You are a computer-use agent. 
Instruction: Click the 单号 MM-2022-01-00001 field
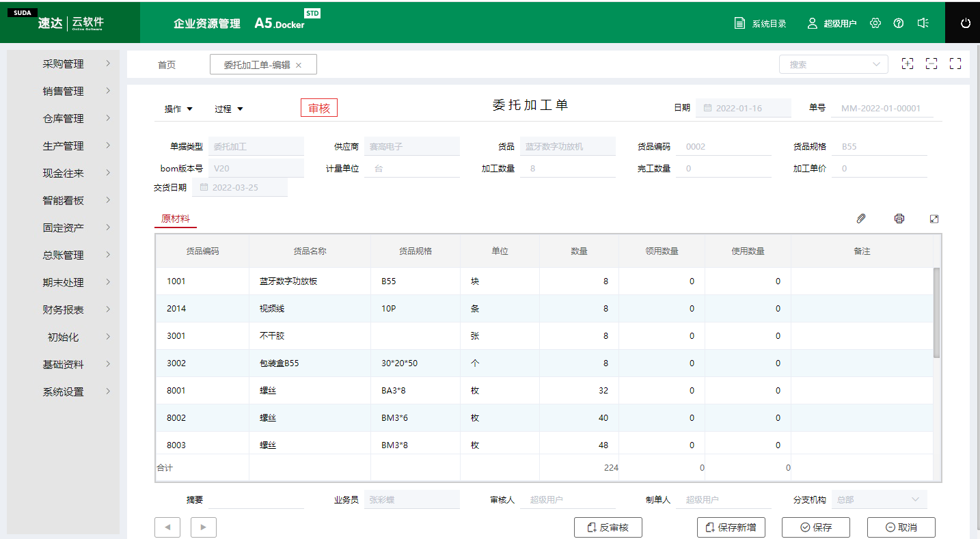882,108
